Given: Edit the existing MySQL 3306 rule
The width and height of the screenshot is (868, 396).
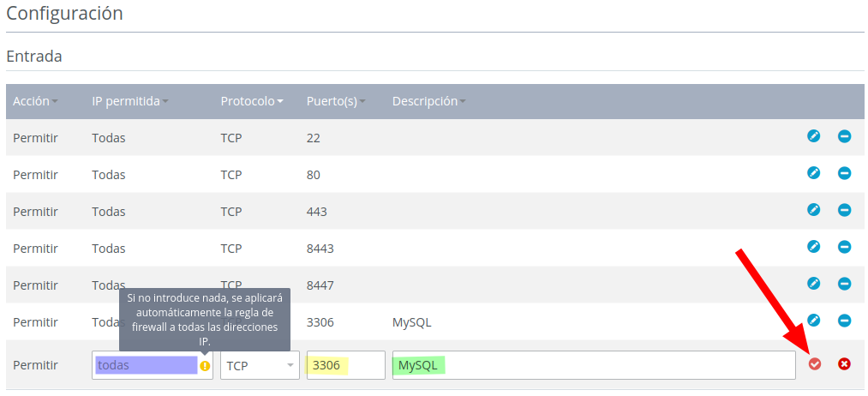Looking at the screenshot, I should point(814,321).
